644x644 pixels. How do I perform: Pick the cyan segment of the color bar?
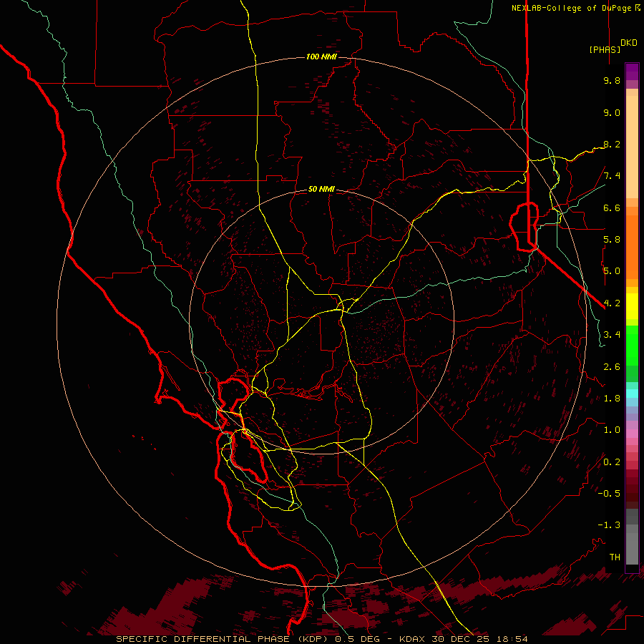pos(632,394)
